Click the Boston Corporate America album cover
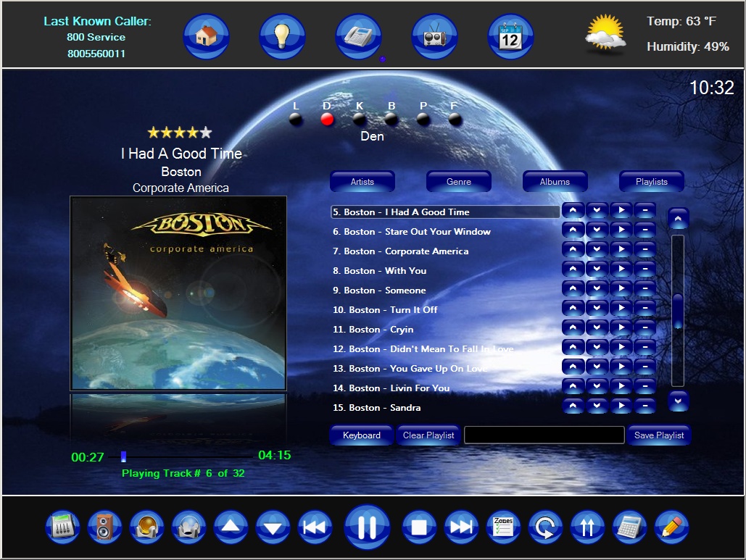 (178, 293)
